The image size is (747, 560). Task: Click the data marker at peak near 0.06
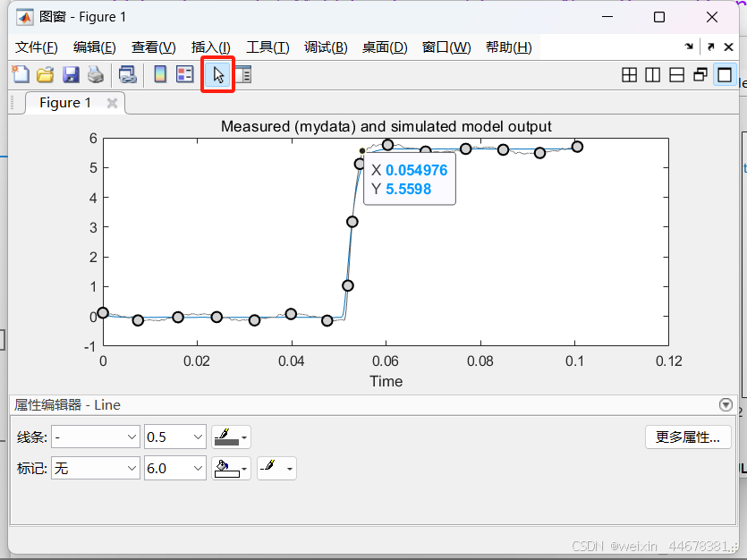pos(387,144)
